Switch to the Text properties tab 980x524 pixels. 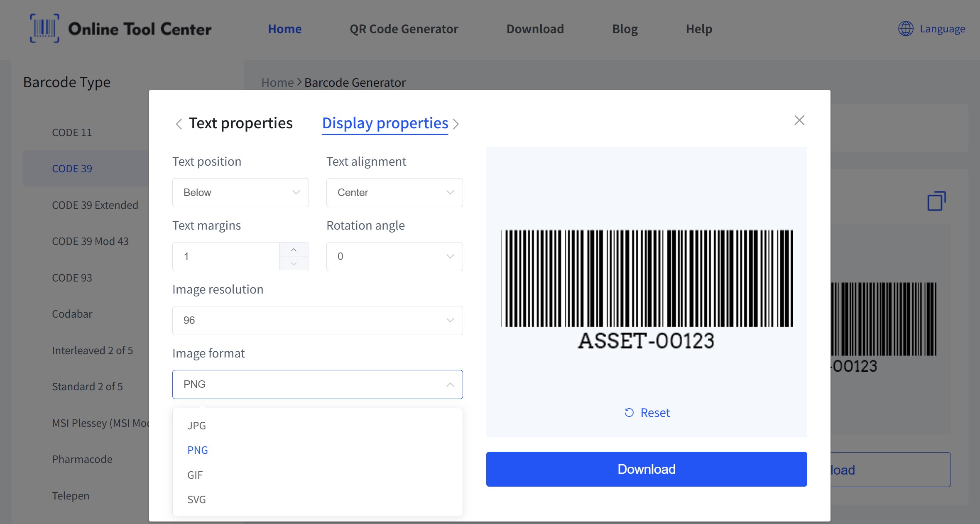pos(240,123)
